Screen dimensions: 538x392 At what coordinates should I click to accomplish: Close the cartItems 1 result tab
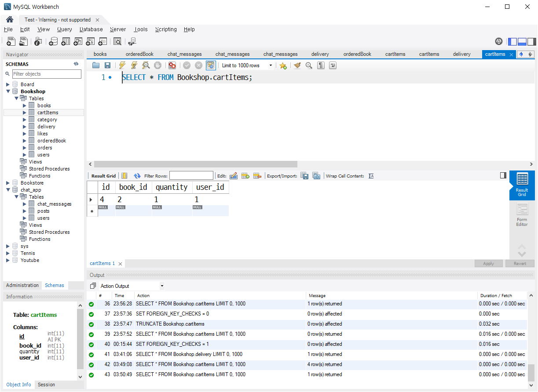click(x=120, y=264)
